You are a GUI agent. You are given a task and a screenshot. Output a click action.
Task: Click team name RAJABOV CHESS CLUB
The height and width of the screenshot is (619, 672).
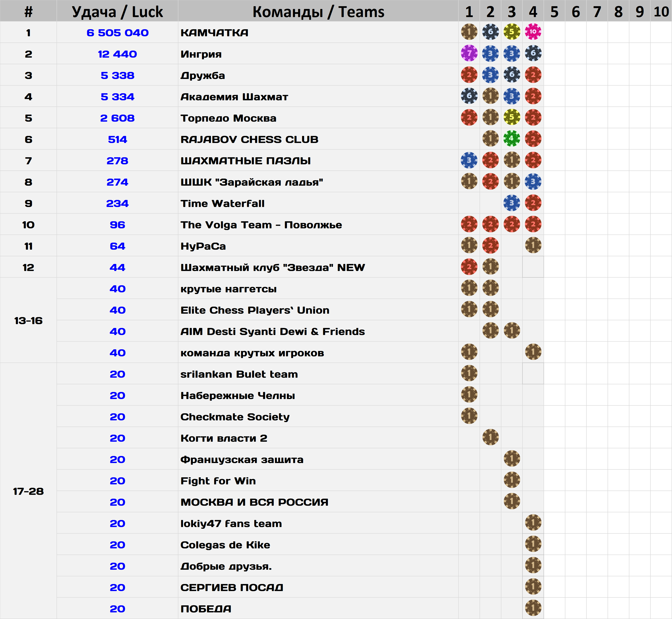coord(249,139)
